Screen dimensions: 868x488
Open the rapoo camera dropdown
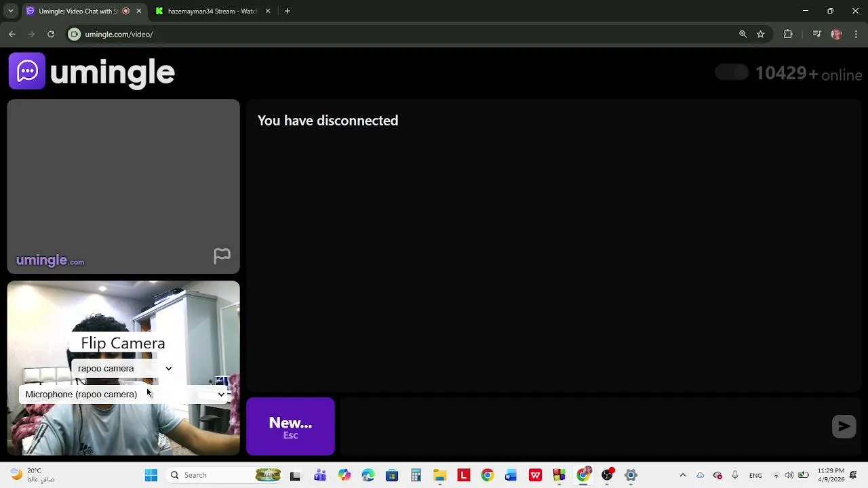[124, 368]
